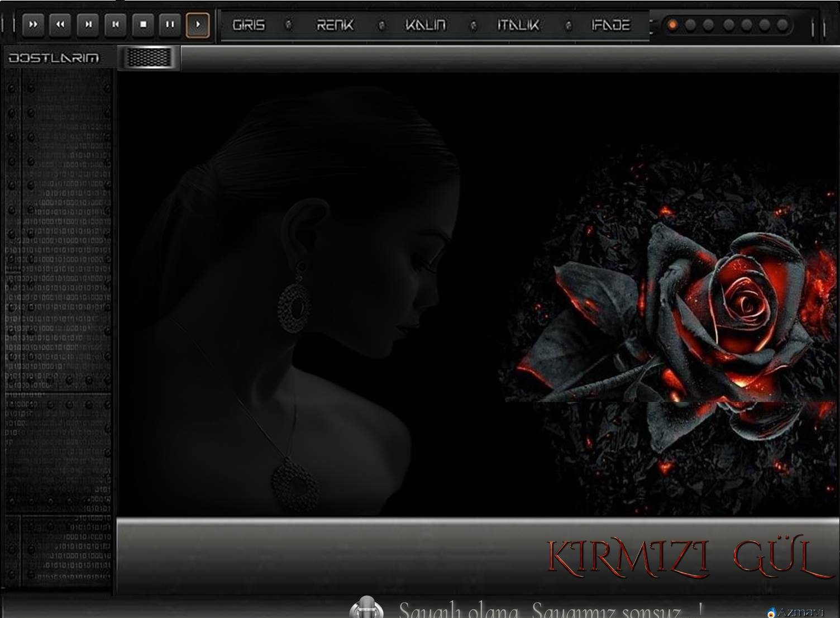Screen dimensions: 840x618
Task: Select the last indicator dot in the row
Action: click(782, 25)
